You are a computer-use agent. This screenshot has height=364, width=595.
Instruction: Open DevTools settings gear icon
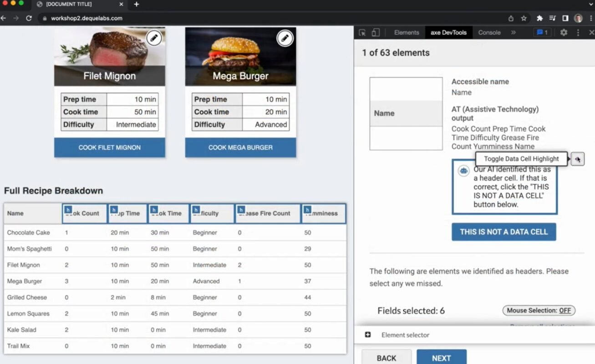pos(564,33)
